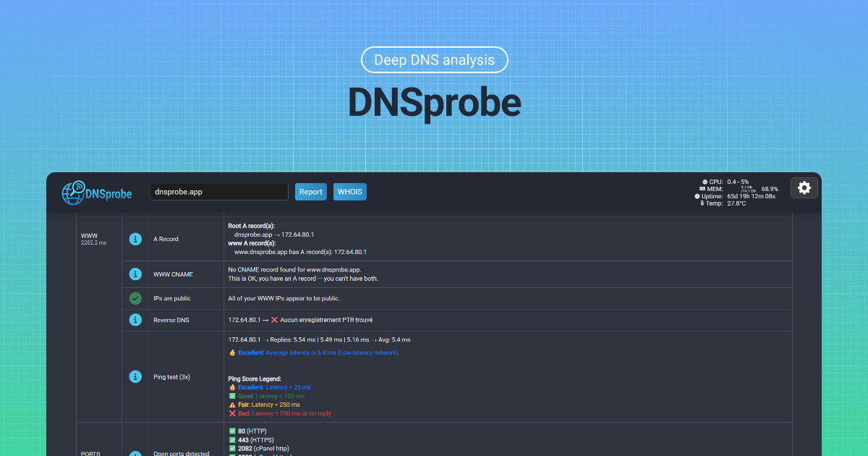
Task: Click the green check beside port 2082
Action: (232, 448)
